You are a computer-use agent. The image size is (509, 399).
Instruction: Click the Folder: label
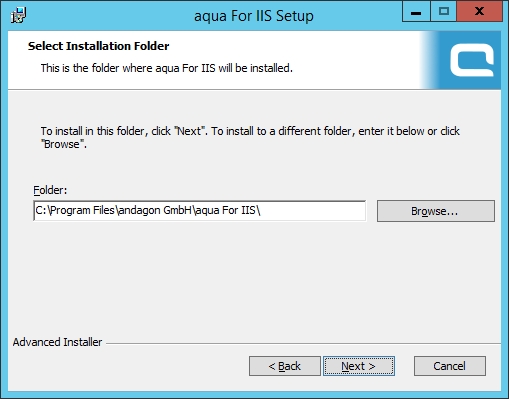[x=50, y=190]
